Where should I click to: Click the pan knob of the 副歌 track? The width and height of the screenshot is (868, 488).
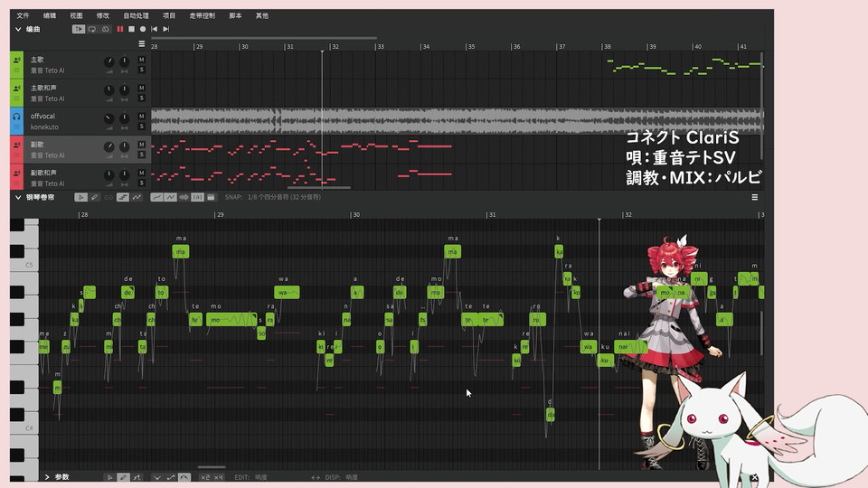(125, 146)
